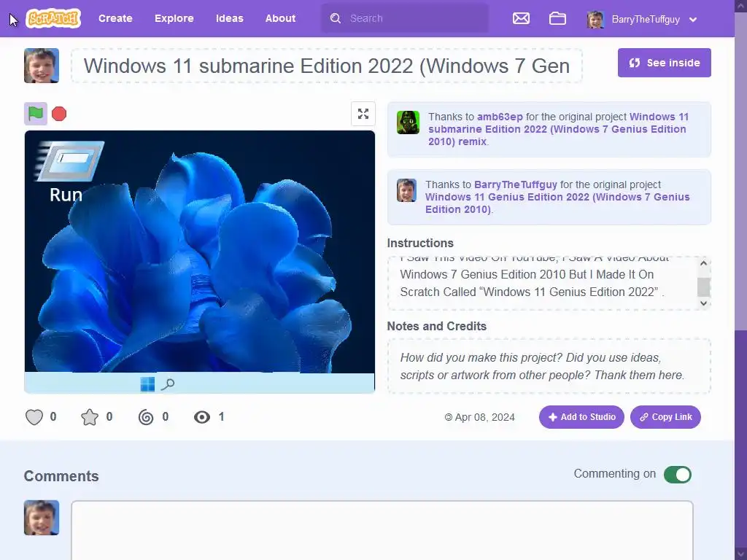Open Windows 11 Genius Edition 2022 link
The height and width of the screenshot is (560, 747).
(x=557, y=203)
